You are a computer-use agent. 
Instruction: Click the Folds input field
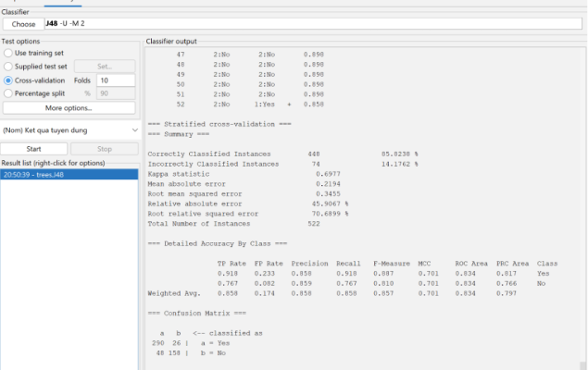click(116, 80)
